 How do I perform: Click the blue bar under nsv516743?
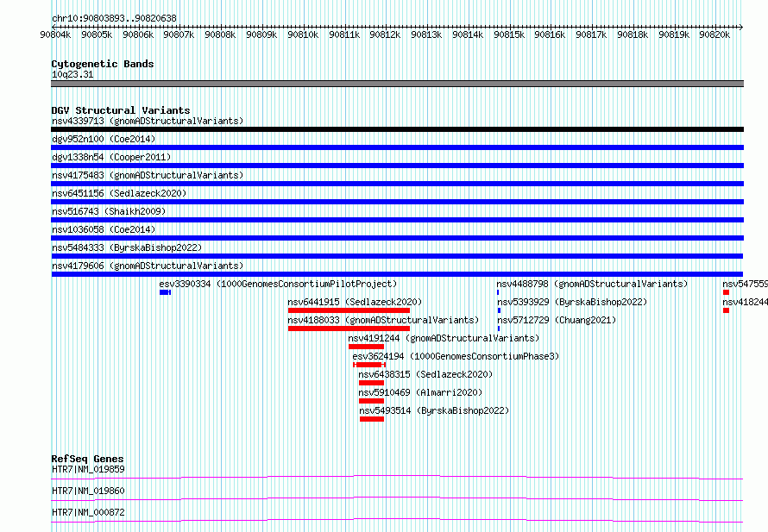click(397, 220)
